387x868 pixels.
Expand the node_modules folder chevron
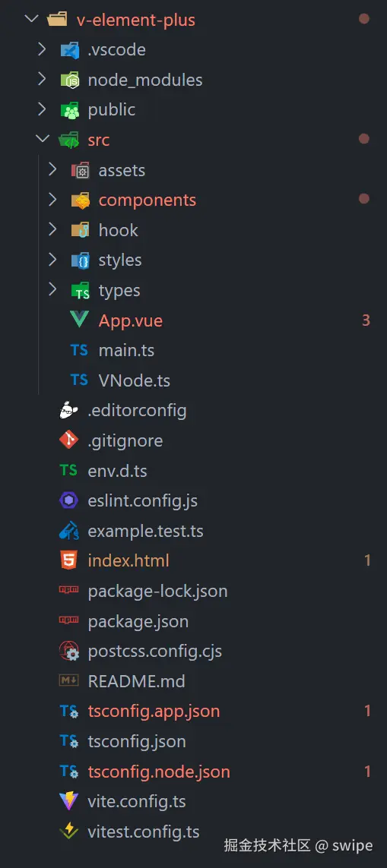[42, 79]
